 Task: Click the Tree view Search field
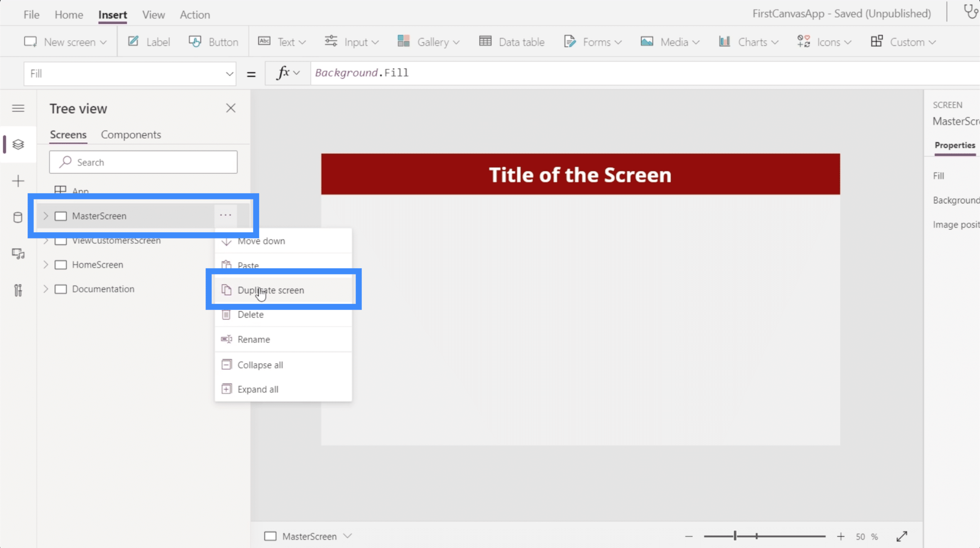coord(143,162)
